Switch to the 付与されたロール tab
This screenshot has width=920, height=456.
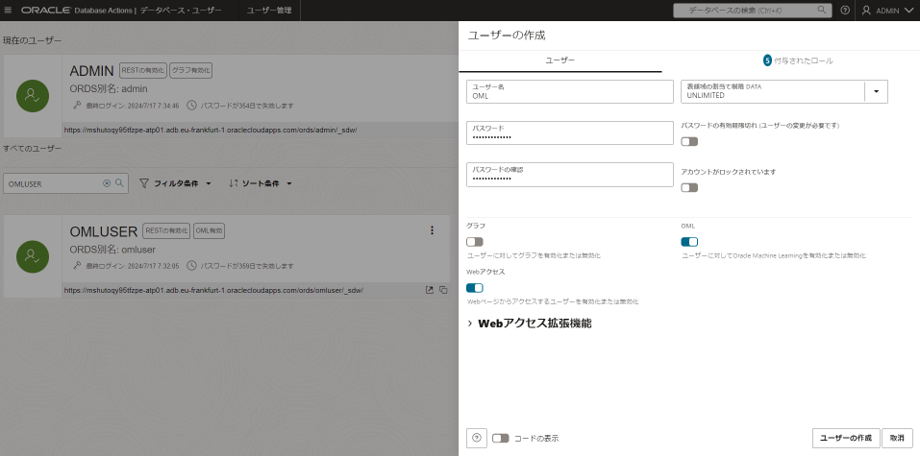[797, 61]
